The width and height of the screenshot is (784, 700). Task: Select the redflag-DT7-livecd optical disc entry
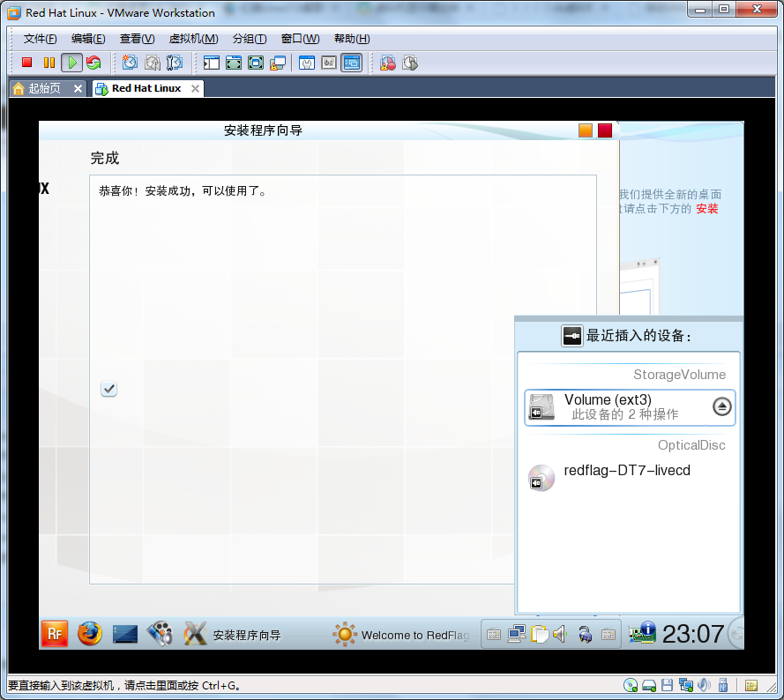630,478
